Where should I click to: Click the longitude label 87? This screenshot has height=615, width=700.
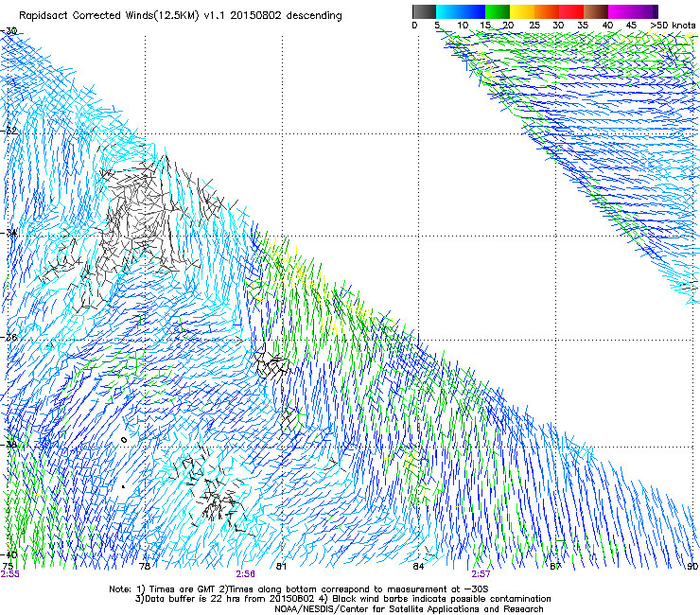click(555, 567)
